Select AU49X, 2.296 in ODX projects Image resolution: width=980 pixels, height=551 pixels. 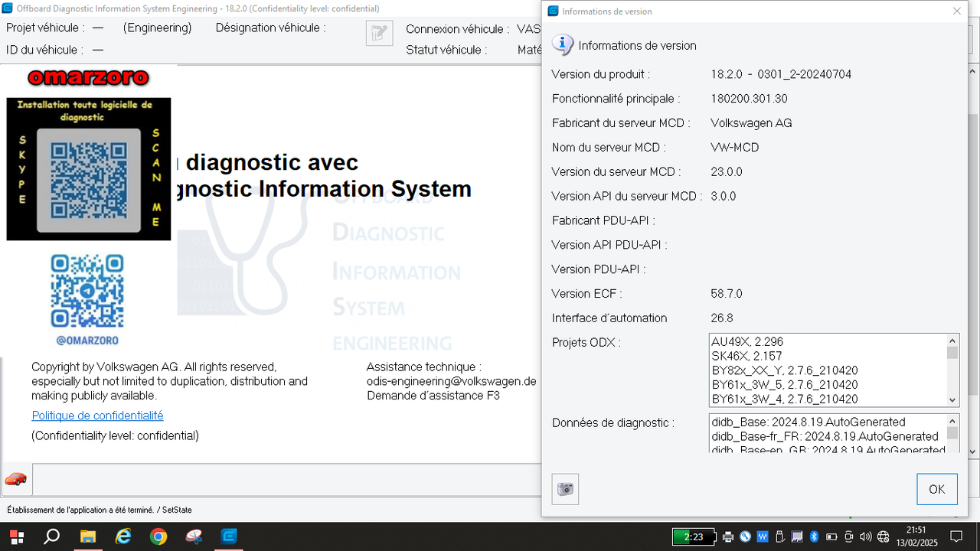[x=828, y=341]
